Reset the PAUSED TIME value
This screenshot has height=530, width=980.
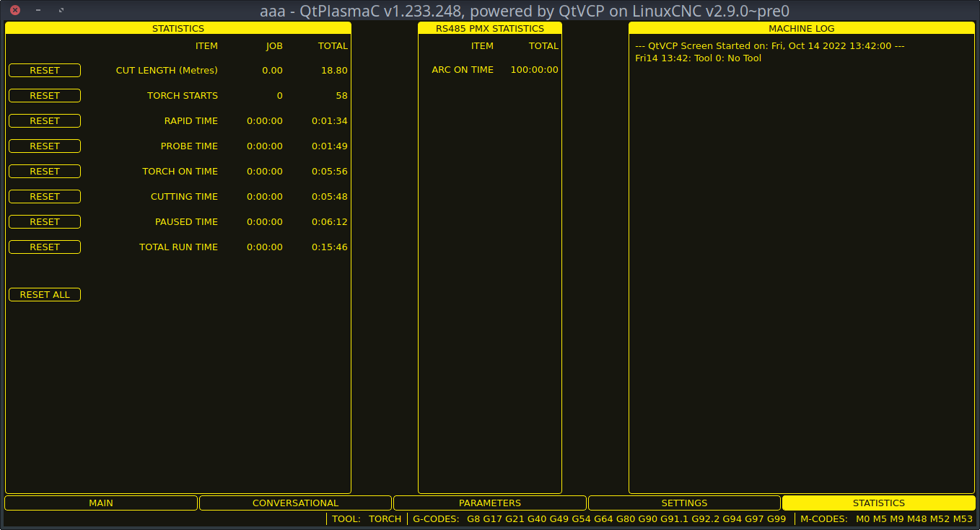click(x=44, y=221)
